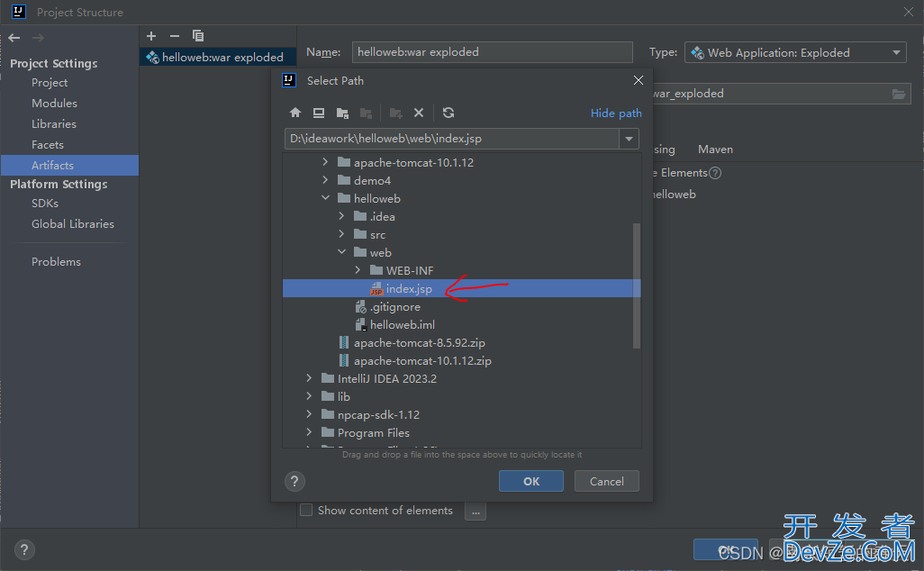The height and width of the screenshot is (571, 924).
Task: Confirm with OK in Select Path
Action: (531, 482)
